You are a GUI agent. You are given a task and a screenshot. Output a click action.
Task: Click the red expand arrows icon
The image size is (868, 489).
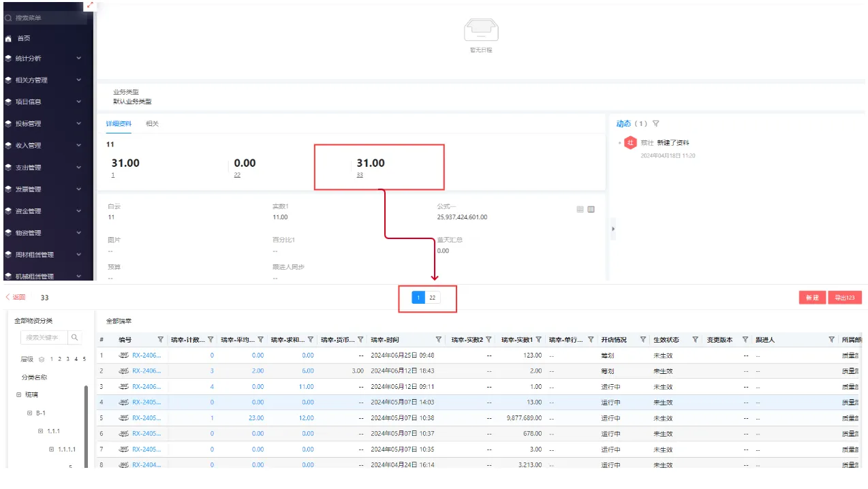pos(90,5)
